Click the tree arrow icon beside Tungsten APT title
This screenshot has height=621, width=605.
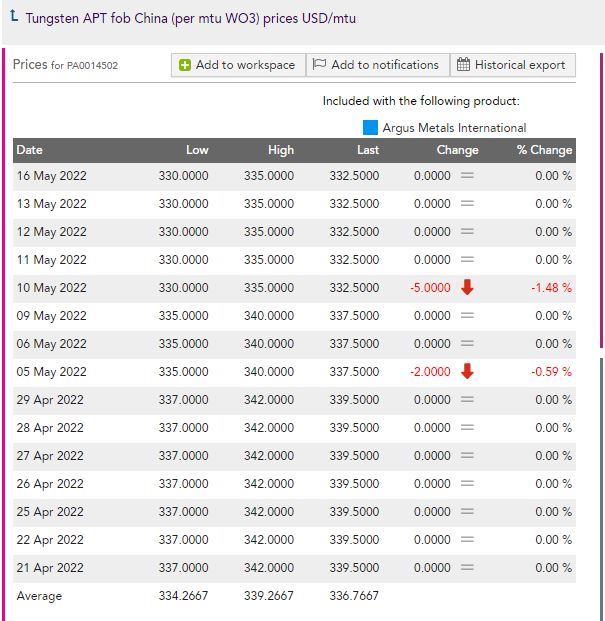pyautogui.click(x=12, y=18)
